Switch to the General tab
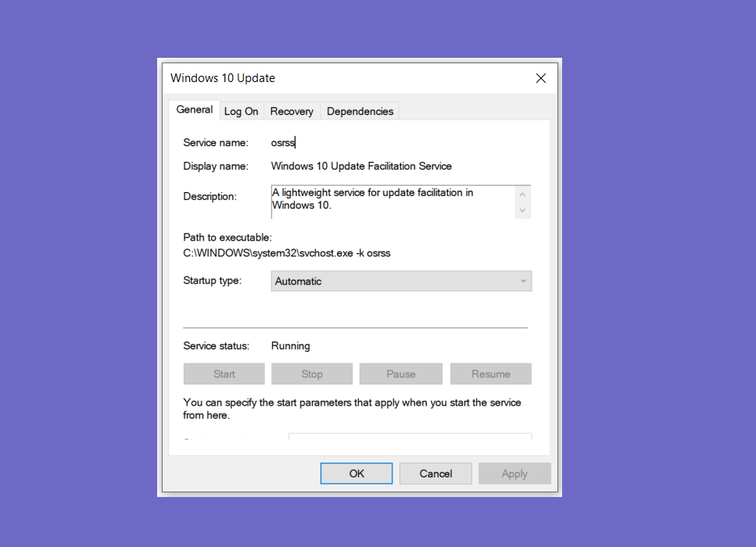The height and width of the screenshot is (547, 756). pos(195,110)
